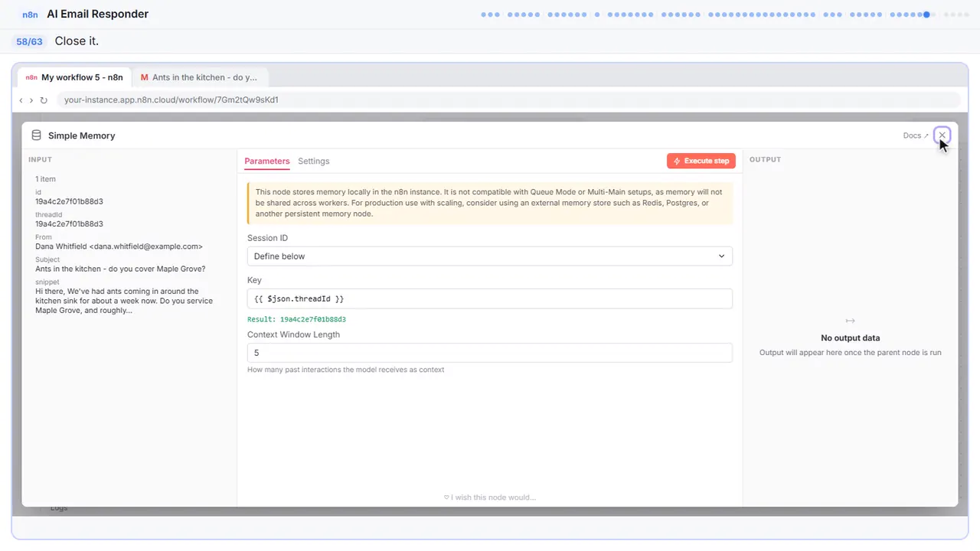
Task: Go forward with browser forward arrow
Action: [31, 100]
